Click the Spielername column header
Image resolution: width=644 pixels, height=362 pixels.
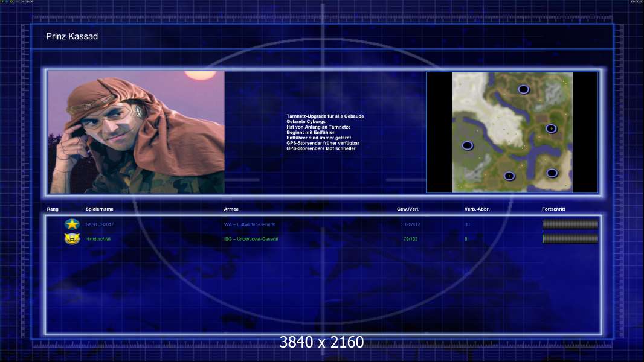point(100,209)
